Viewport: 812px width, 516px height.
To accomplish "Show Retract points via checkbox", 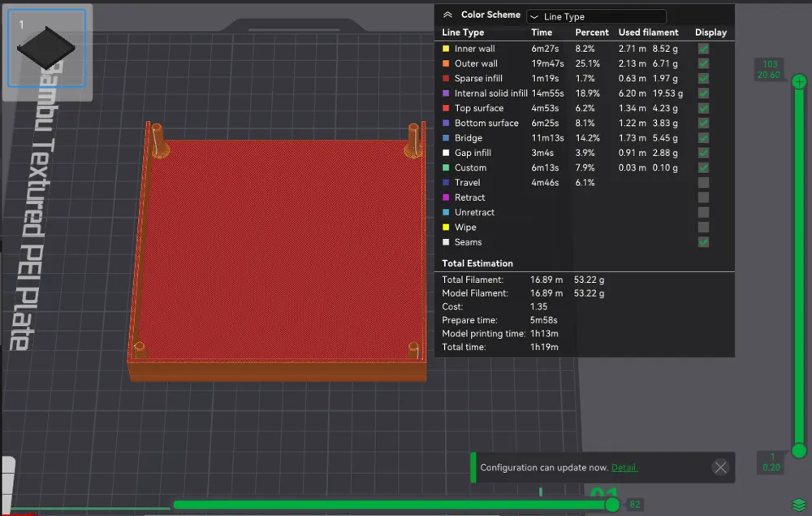I will coord(703,197).
